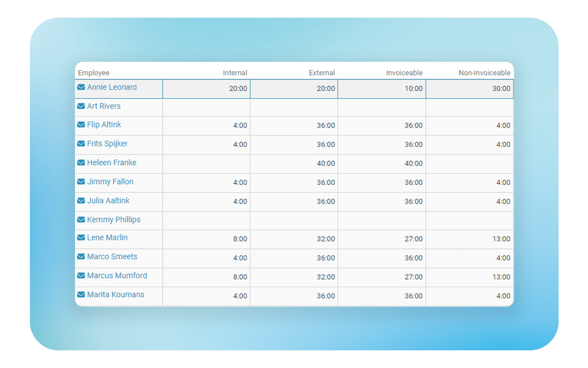
Task: Click the Non-Invoiceable column header
Action: [484, 73]
